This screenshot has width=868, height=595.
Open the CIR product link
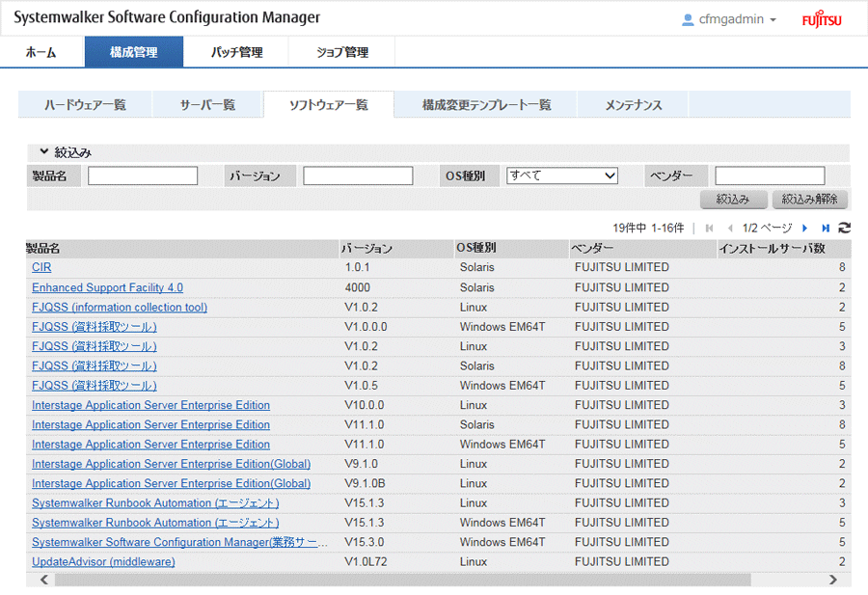point(41,267)
